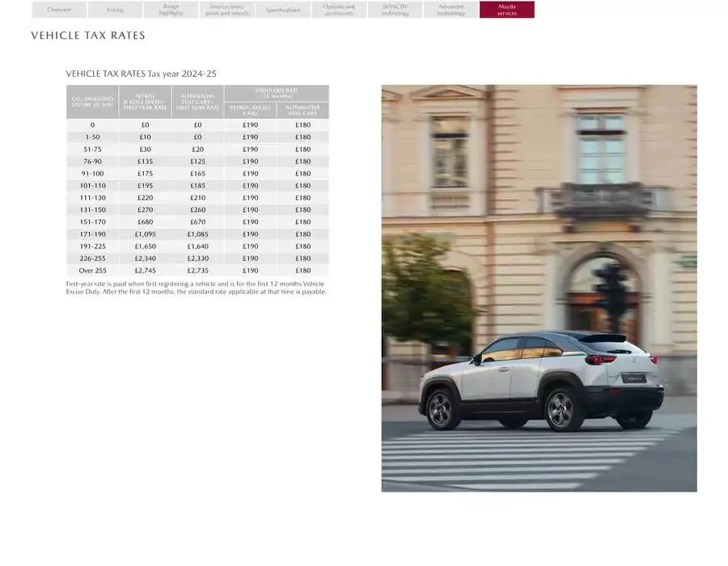Switch to SKYACTIV technology tab
This screenshot has height=566, width=728.
(x=395, y=10)
